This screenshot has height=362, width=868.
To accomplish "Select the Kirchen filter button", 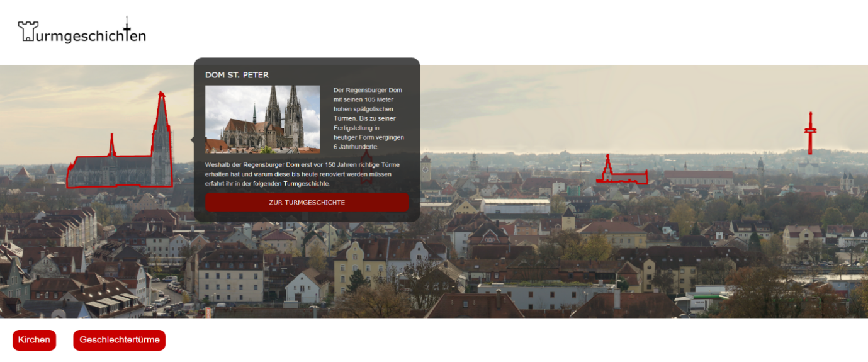I will point(34,340).
